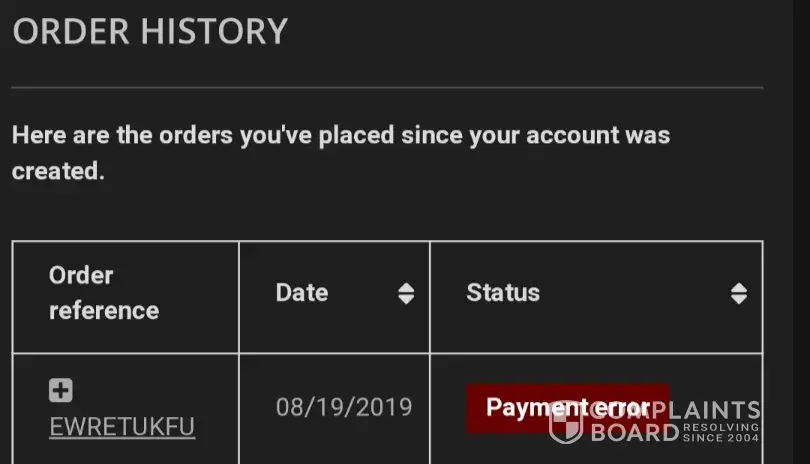Click the up arrow in Date sort

[406, 287]
